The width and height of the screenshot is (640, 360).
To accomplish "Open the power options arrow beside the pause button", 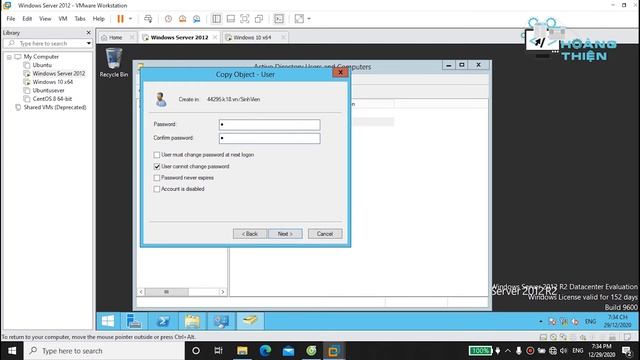I will pos(130,19).
